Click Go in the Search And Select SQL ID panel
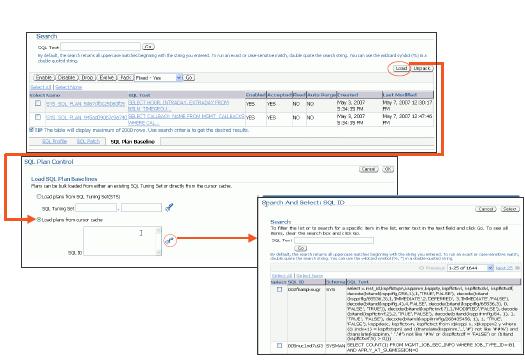The width and height of the screenshot is (525, 361). [x=301, y=248]
